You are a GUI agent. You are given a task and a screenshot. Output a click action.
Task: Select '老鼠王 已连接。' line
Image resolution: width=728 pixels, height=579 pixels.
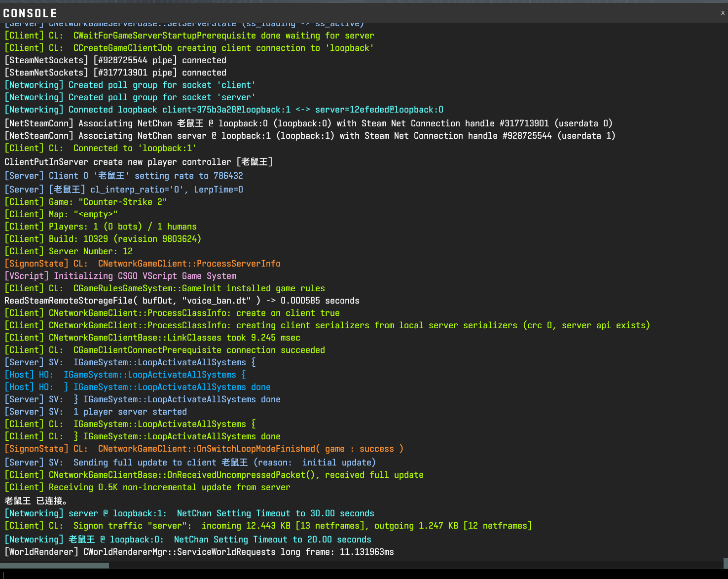[x=36, y=501]
